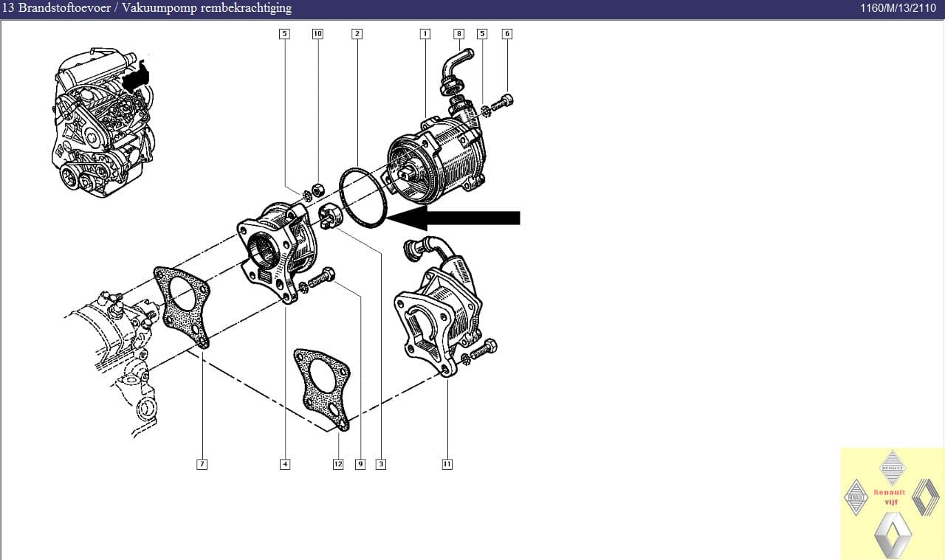
Task: Click the striped Renault diamond logo on the right
Action: pos(925,497)
